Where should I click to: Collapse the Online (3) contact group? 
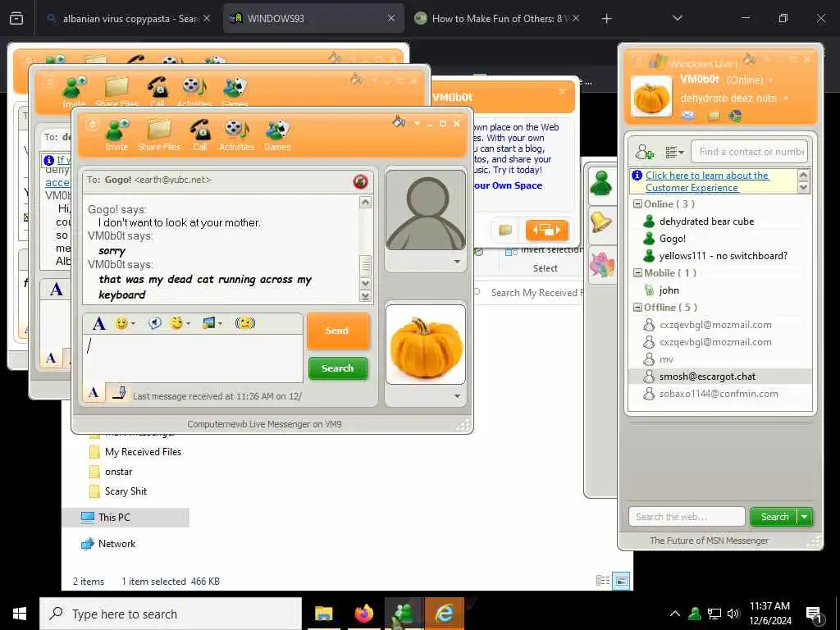pos(637,204)
